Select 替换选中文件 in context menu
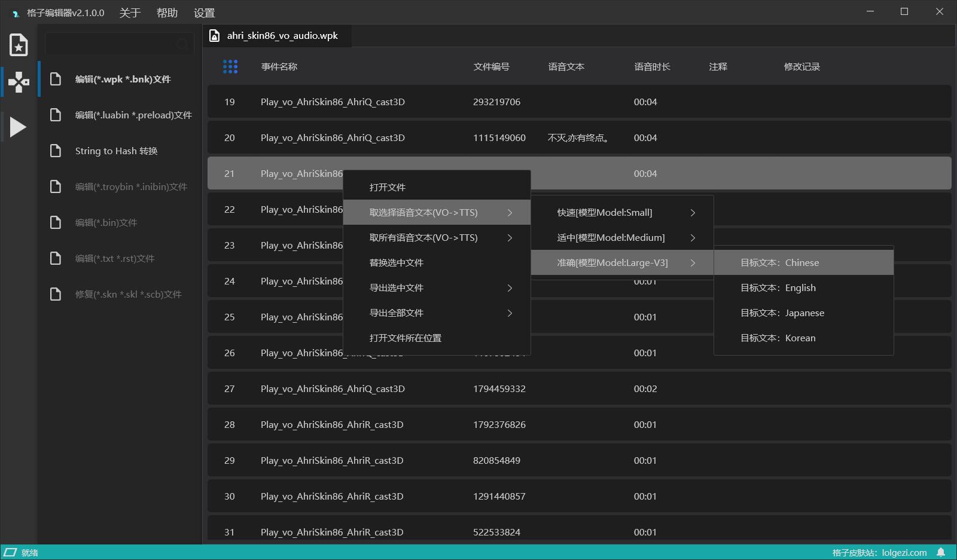 click(396, 263)
